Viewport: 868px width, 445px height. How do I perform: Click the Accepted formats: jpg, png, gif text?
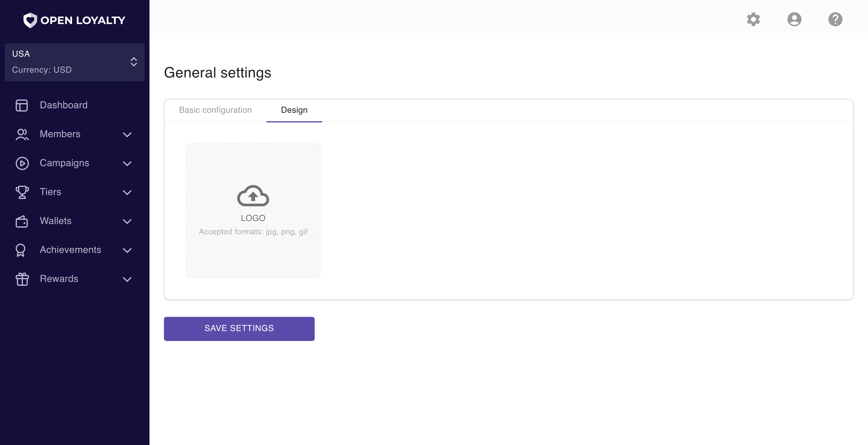[253, 232]
